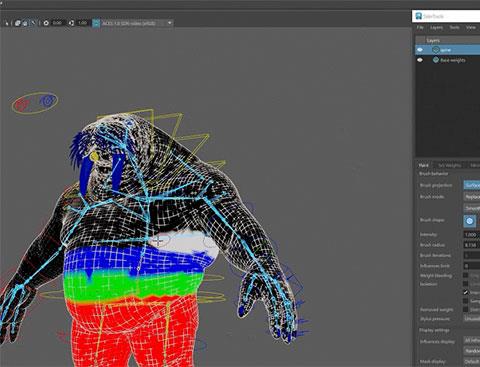Switch to the Set Weights tab
Viewport: 480px width, 367px height.
pyautogui.click(x=449, y=165)
